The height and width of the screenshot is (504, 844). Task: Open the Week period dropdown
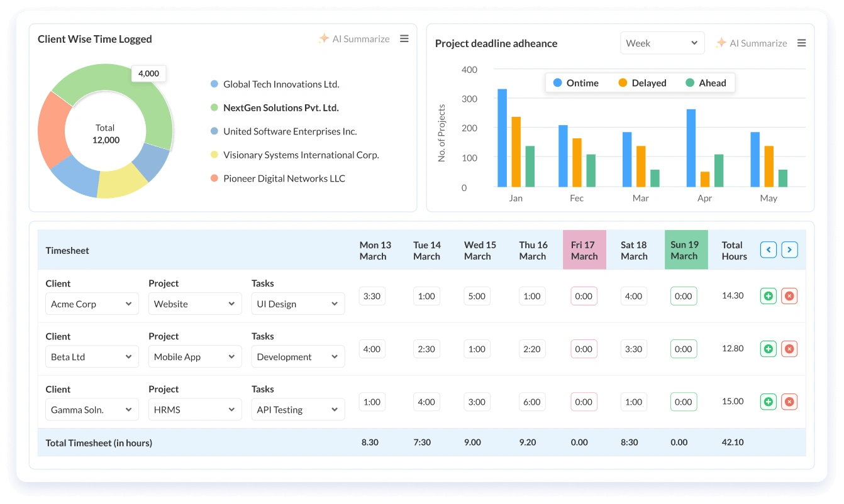(x=662, y=43)
